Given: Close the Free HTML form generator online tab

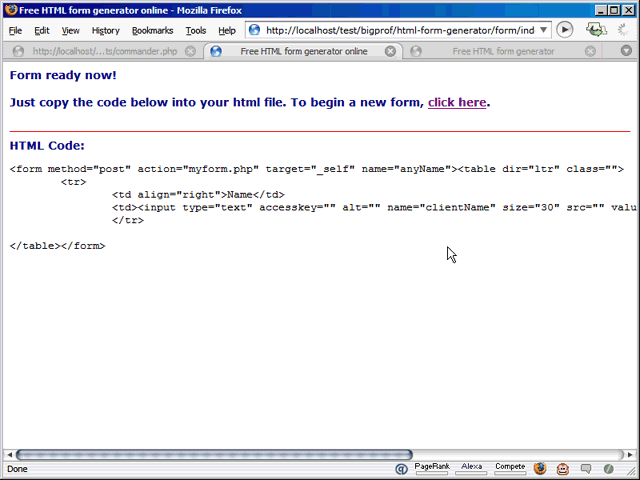Looking at the screenshot, I should coord(390,51).
